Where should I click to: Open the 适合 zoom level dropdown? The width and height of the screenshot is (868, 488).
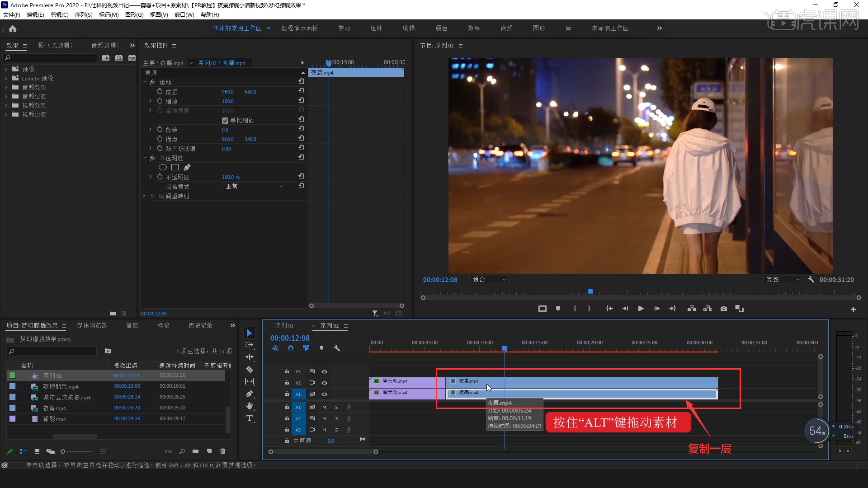[489, 280]
